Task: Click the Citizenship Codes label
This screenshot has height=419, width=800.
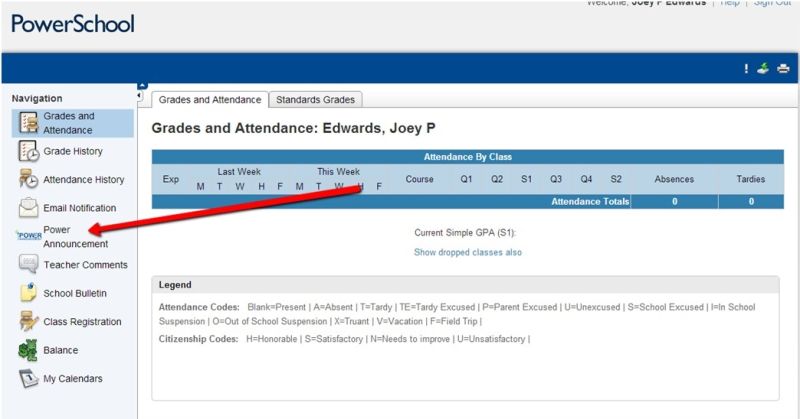Action: point(198,339)
